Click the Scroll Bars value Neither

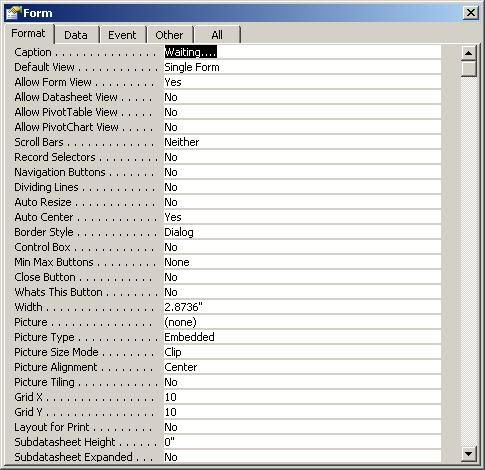coord(302,142)
